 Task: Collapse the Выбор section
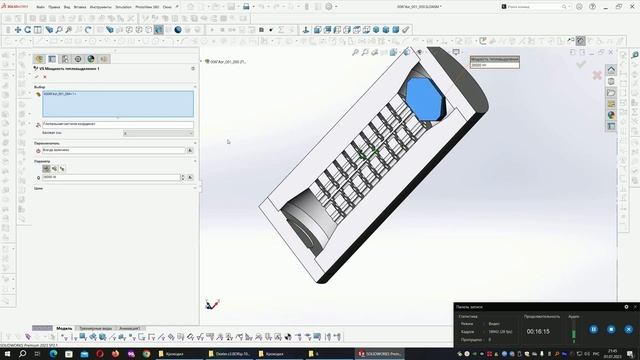195,87
